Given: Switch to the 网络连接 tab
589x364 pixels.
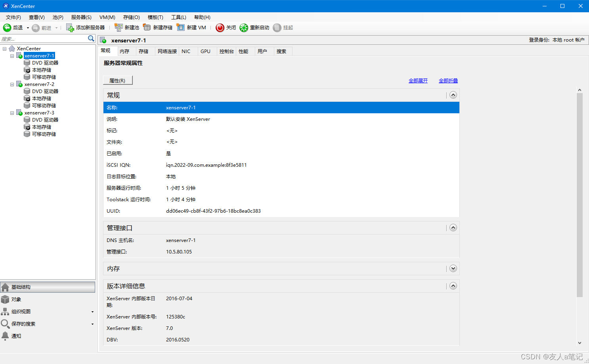Looking at the screenshot, I should (x=167, y=51).
